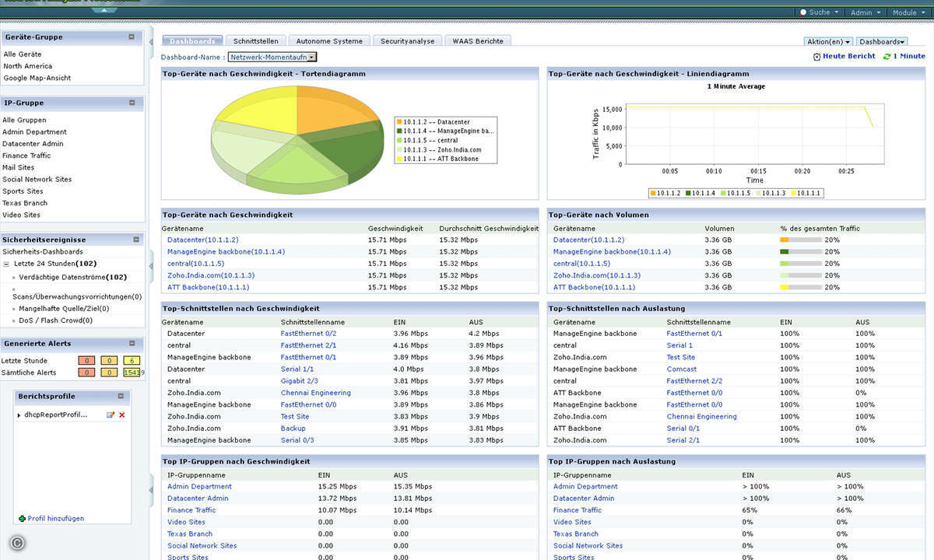Select North America device group
The height and width of the screenshot is (560, 934).
point(28,66)
